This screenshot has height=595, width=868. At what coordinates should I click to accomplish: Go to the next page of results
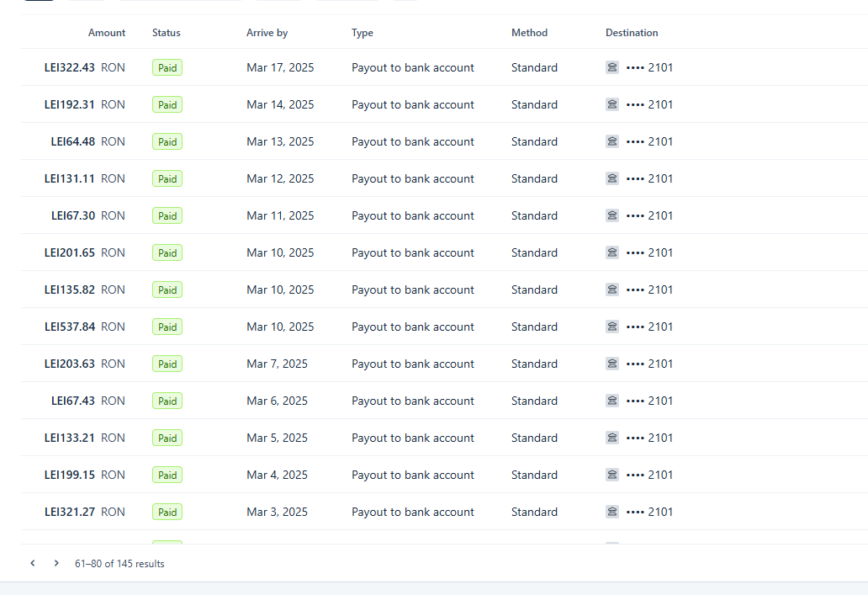coord(56,563)
